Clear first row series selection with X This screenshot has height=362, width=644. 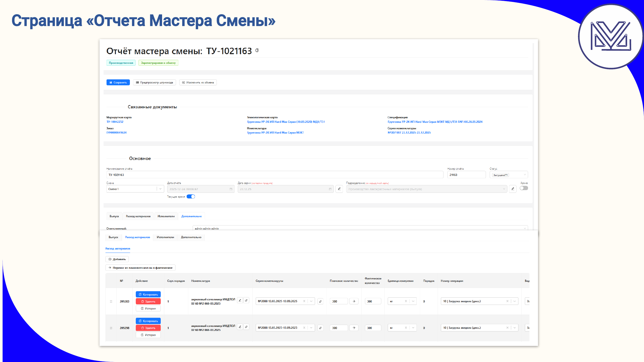[304, 301]
